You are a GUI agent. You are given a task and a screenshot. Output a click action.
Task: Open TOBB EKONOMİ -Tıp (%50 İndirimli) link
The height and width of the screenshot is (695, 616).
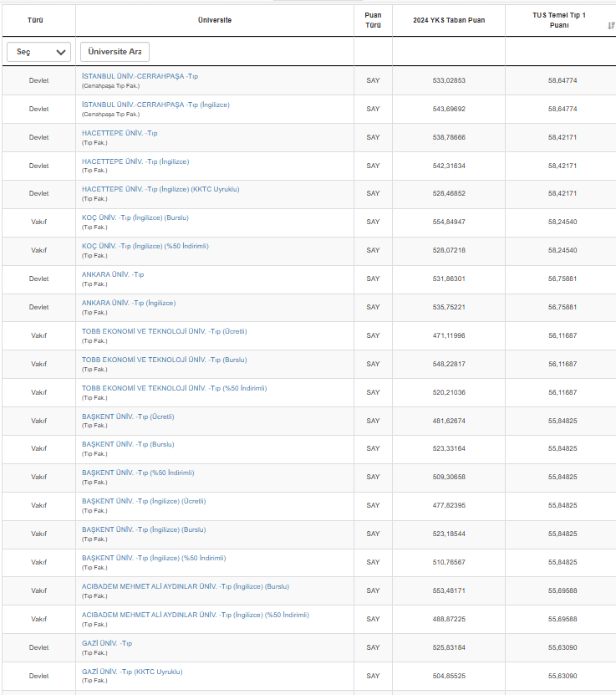click(x=175, y=388)
